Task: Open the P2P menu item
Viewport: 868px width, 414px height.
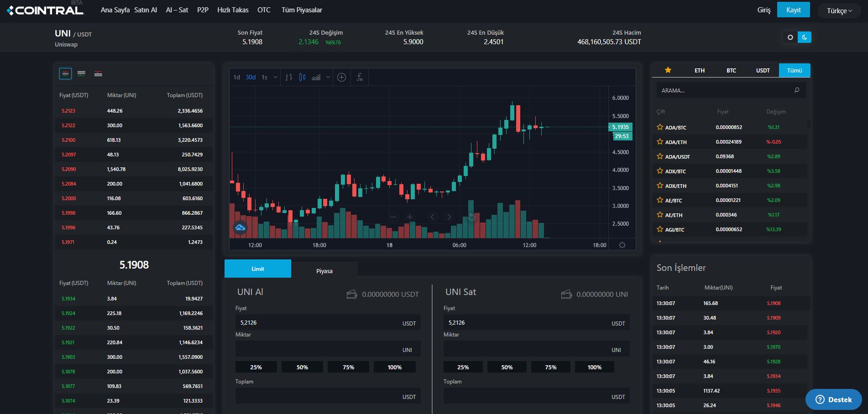Action: [203, 10]
